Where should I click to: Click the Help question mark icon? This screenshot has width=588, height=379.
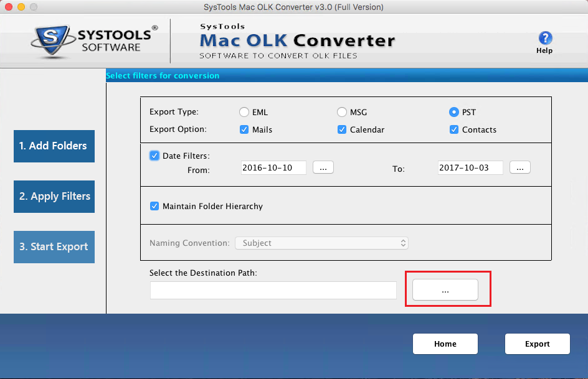pos(544,38)
